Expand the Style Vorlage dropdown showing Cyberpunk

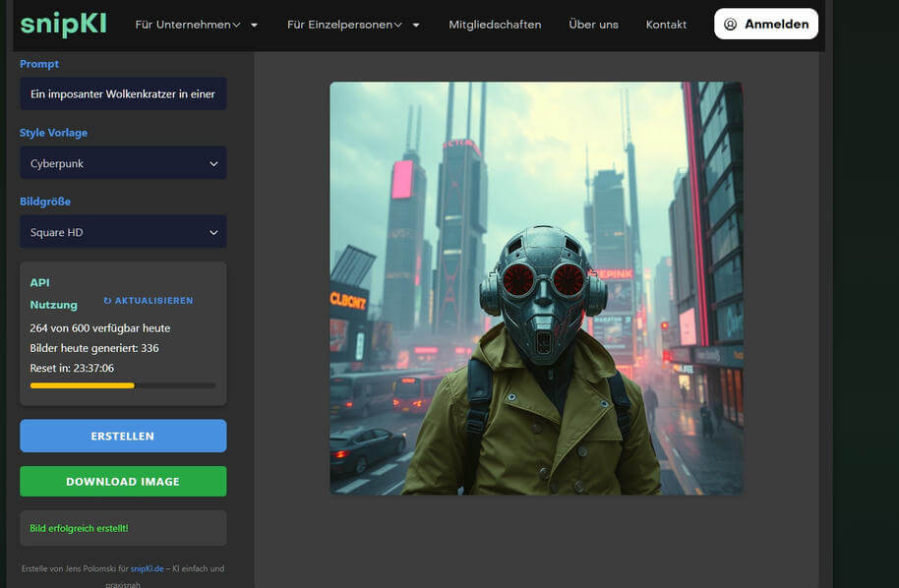pos(123,163)
